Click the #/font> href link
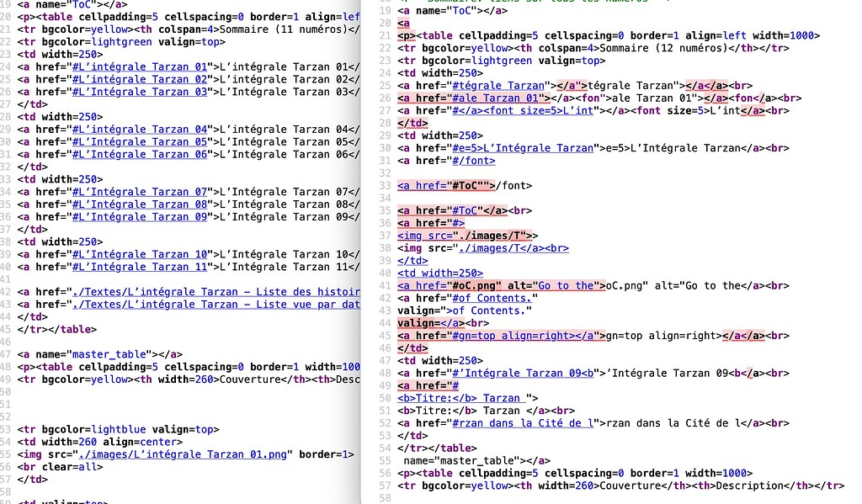The width and height of the screenshot is (862, 504). tap(474, 161)
